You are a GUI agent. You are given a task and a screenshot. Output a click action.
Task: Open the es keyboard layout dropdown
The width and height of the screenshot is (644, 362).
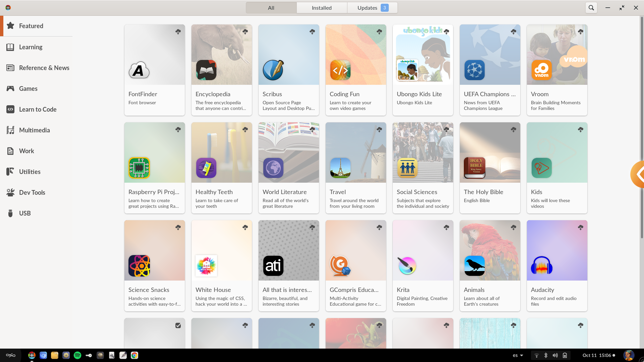click(x=518, y=355)
